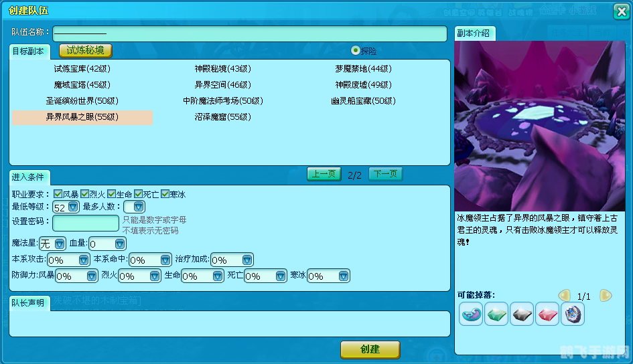Select the 试炼秘境 category tab
This screenshot has width=633, height=364.
point(86,50)
